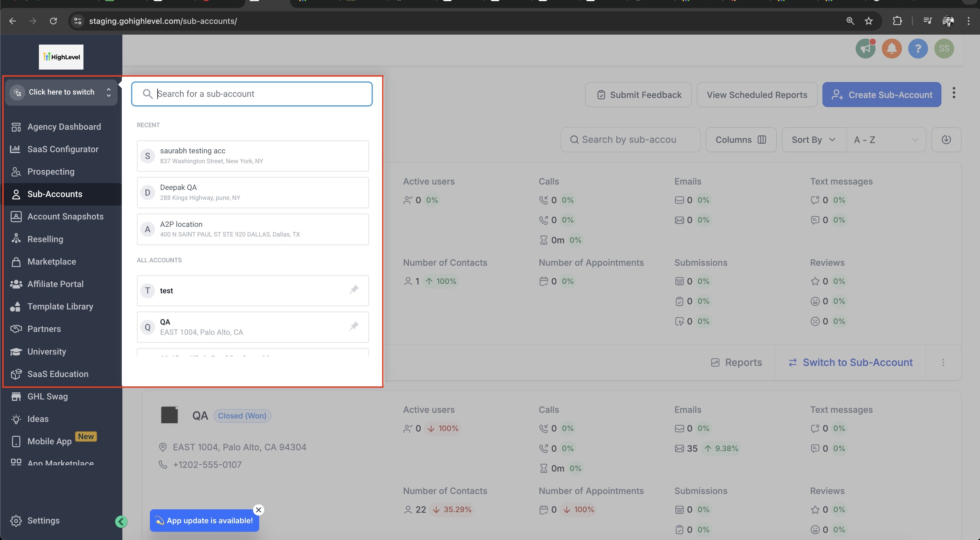Image resolution: width=980 pixels, height=540 pixels.
Task: Toggle the Columns visibility selector
Action: [x=740, y=140]
